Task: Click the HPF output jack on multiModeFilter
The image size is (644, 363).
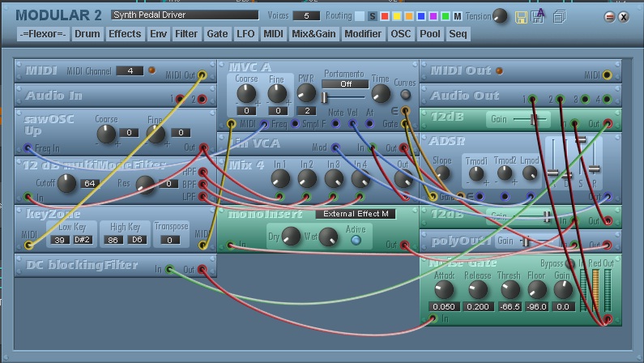Action: [x=203, y=172]
